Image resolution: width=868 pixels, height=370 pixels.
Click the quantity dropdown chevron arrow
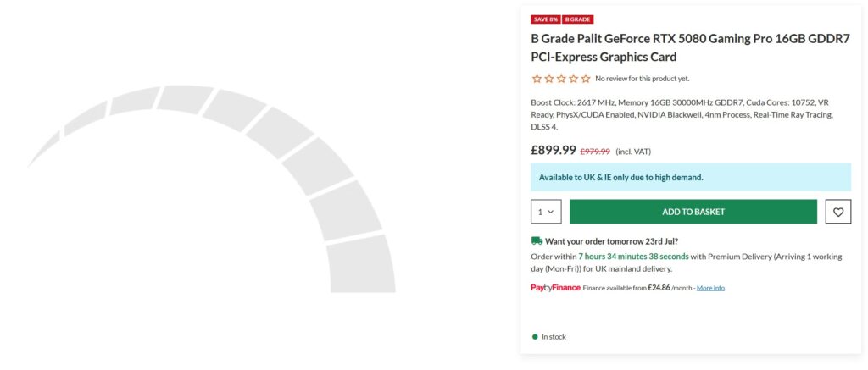(x=550, y=212)
